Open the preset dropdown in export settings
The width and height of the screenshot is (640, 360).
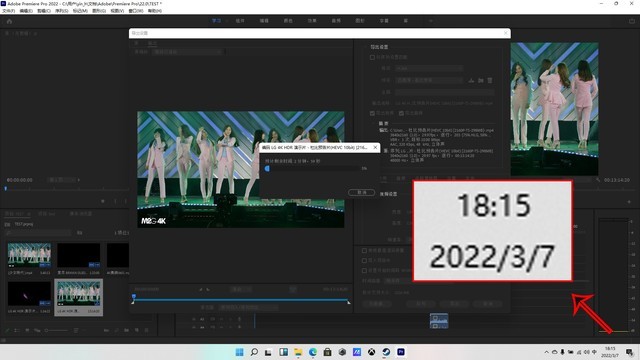(429, 80)
